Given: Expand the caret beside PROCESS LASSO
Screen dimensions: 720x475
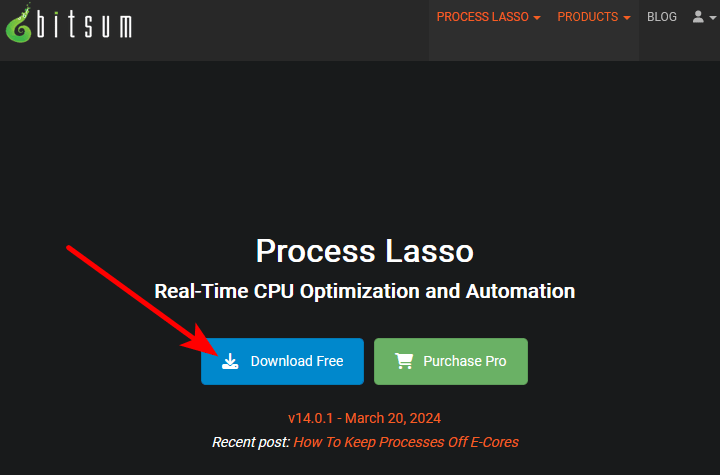Looking at the screenshot, I should pyautogui.click(x=537, y=18).
